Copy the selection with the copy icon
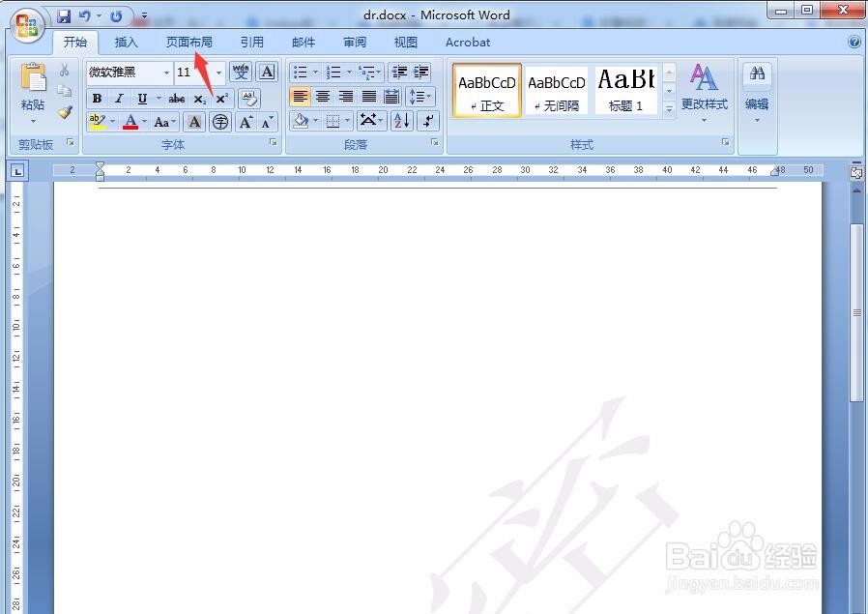The height and width of the screenshot is (614, 868). click(x=65, y=91)
